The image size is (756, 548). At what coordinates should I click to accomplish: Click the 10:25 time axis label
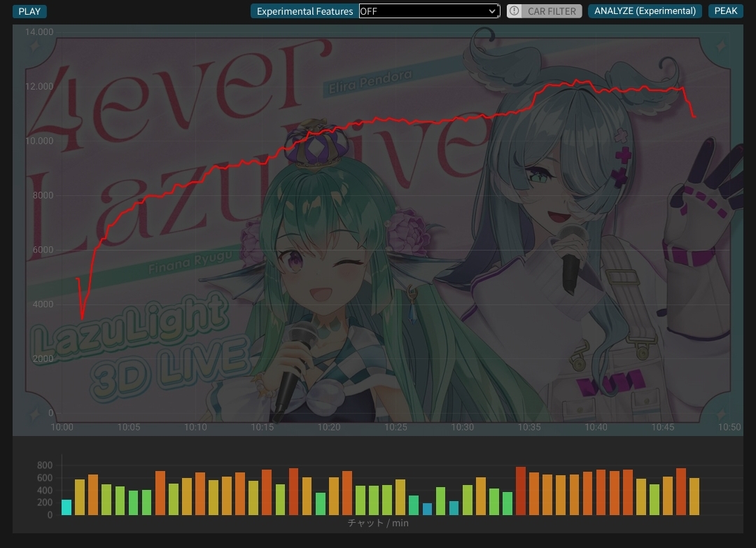click(x=395, y=427)
